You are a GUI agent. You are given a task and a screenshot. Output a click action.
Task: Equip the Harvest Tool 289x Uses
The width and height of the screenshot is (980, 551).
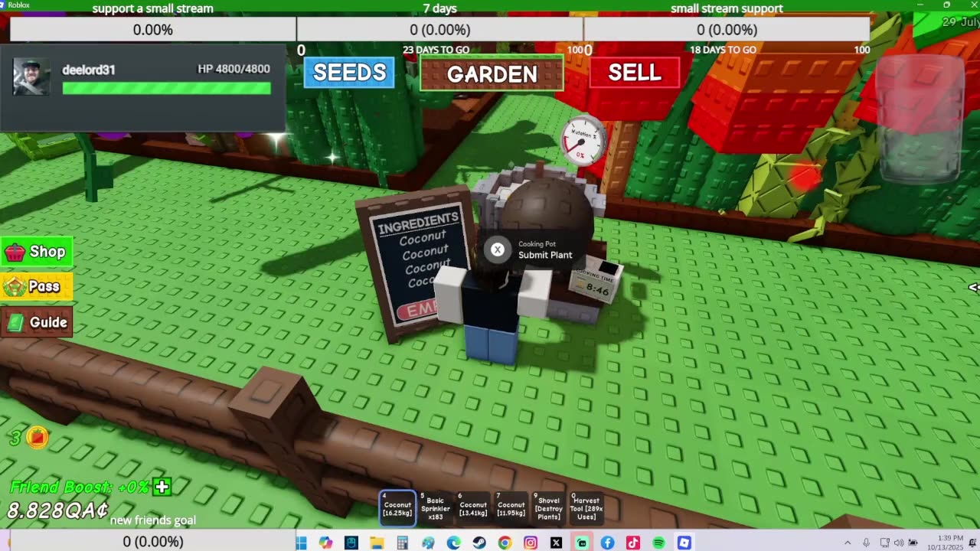(x=586, y=508)
